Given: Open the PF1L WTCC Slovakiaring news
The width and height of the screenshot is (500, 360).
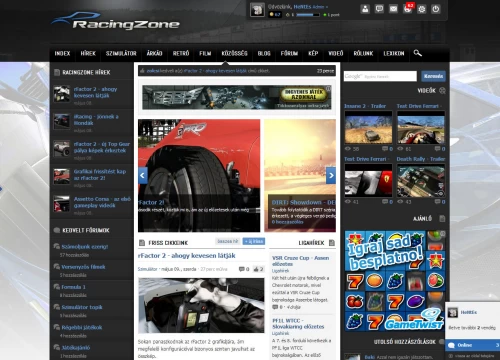Looking at the screenshot, I should point(298,323).
